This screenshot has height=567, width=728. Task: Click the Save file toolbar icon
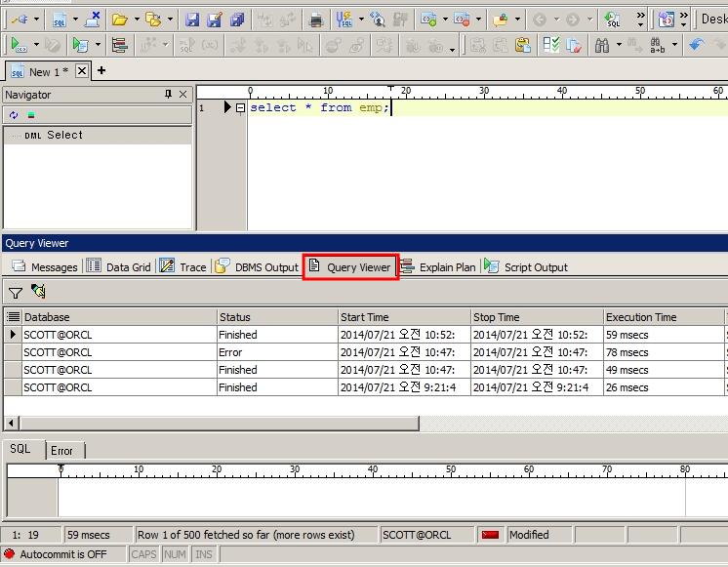click(x=192, y=19)
